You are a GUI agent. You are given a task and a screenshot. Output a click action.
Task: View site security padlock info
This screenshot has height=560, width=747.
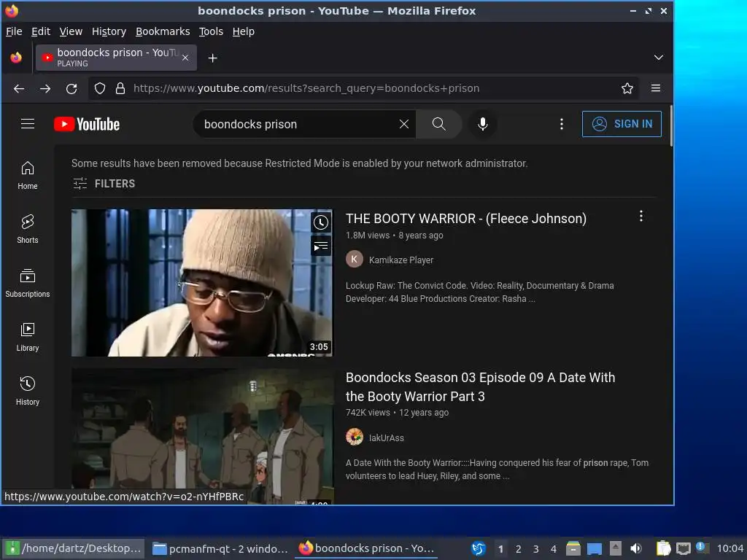(x=120, y=88)
